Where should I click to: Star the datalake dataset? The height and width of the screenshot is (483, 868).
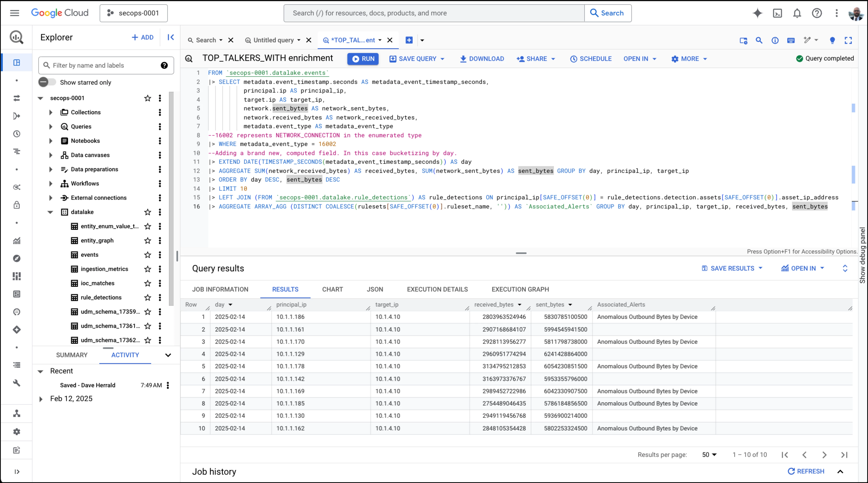tap(148, 212)
